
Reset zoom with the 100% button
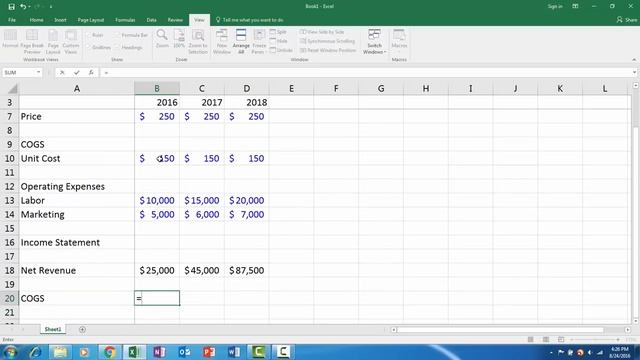pyautogui.click(x=179, y=39)
